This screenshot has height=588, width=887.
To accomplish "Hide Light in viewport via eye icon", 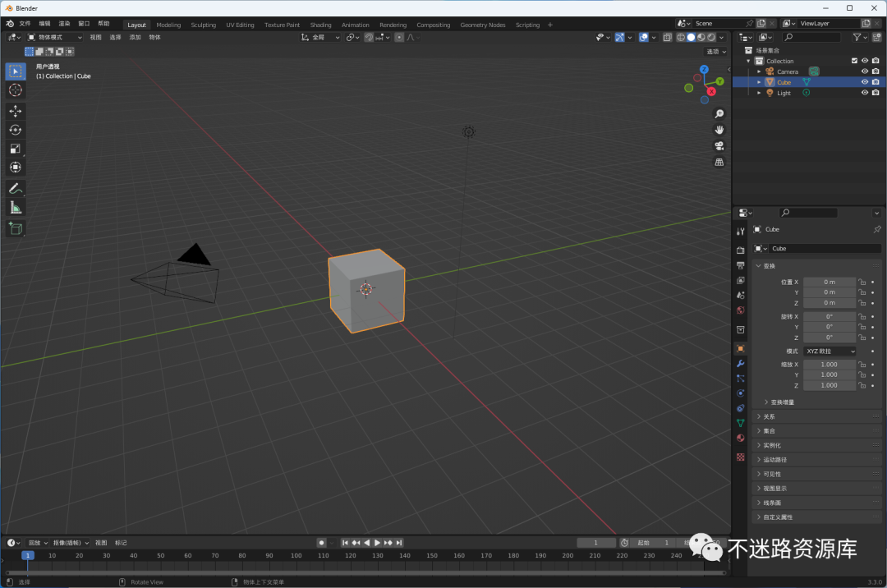I will 864,93.
